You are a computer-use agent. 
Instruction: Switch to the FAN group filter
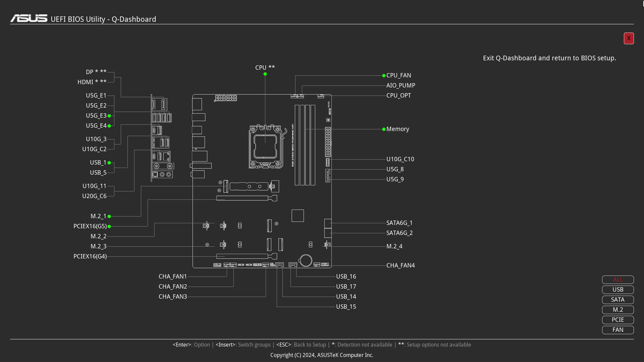point(618,330)
